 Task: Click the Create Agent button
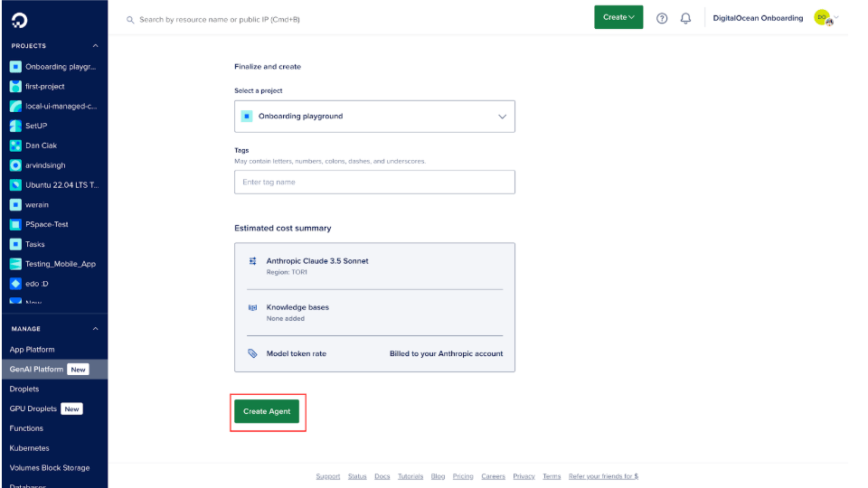coord(266,411)
